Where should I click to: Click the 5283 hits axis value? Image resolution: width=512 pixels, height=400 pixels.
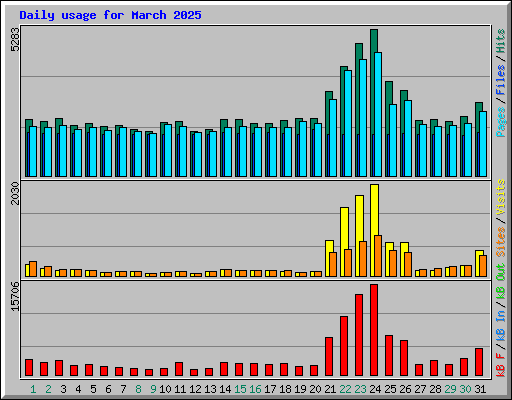click(x=15, y=40)
